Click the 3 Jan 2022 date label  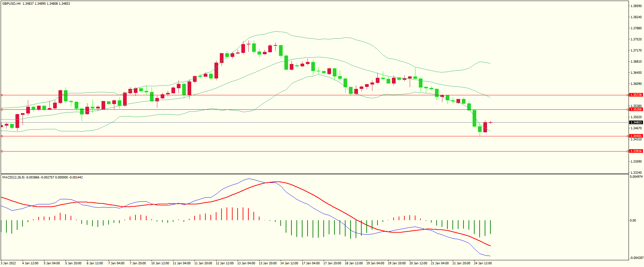coord(8,263)
